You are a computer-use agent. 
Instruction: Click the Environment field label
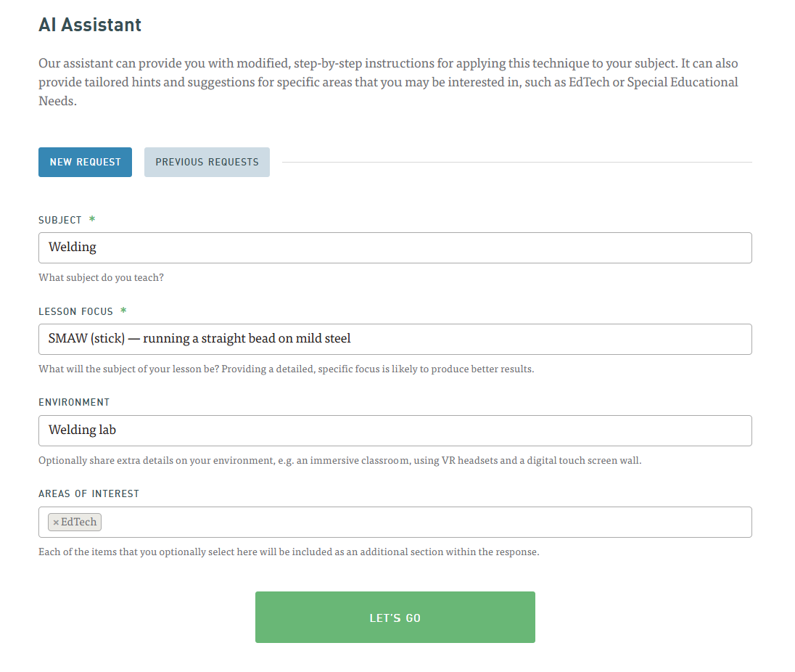click(74, 402)
